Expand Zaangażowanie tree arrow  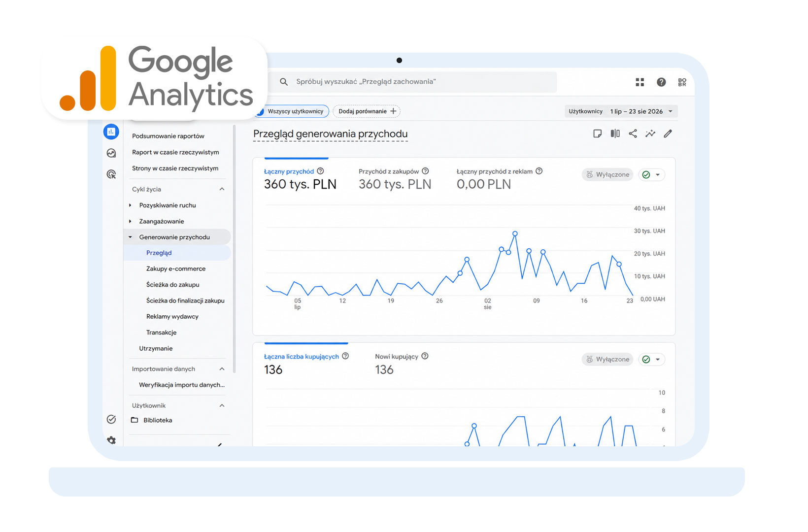point(130,222)
